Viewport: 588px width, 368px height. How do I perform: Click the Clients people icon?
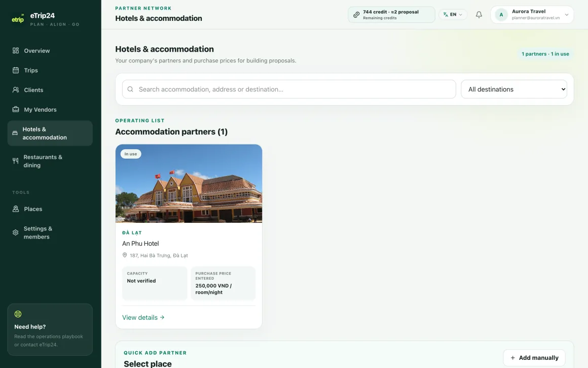[x=15, y=90]
